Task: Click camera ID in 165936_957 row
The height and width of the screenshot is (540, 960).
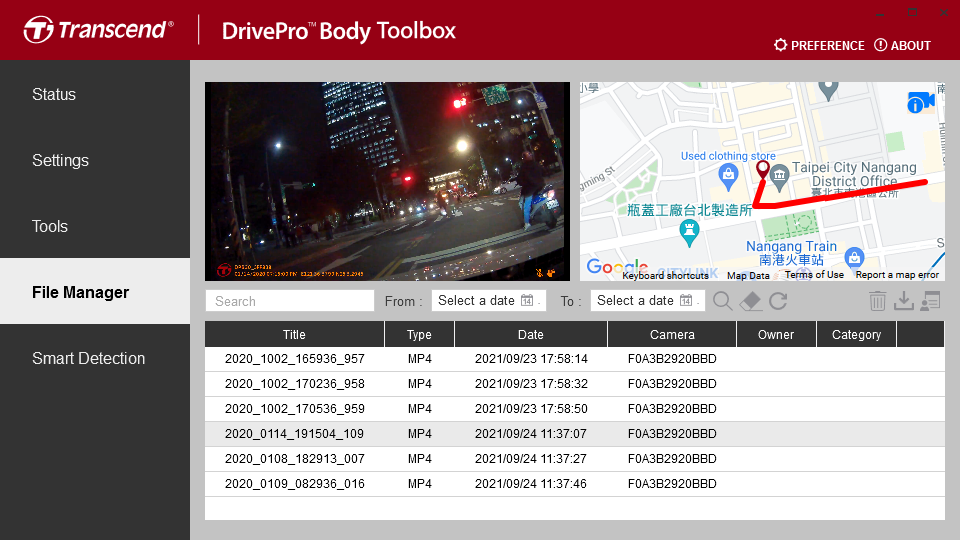Action: tap(672, 359)
